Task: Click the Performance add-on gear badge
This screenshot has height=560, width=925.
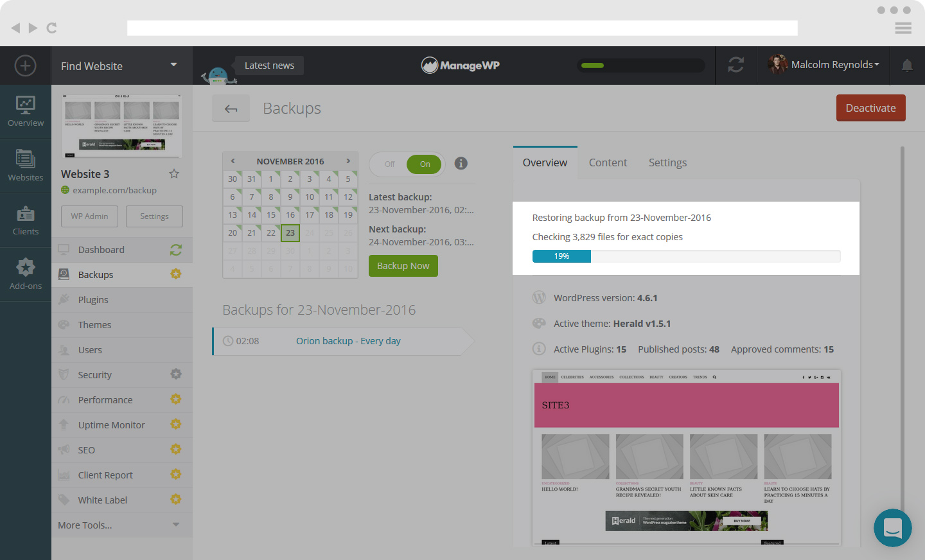Action: [176, 399]
